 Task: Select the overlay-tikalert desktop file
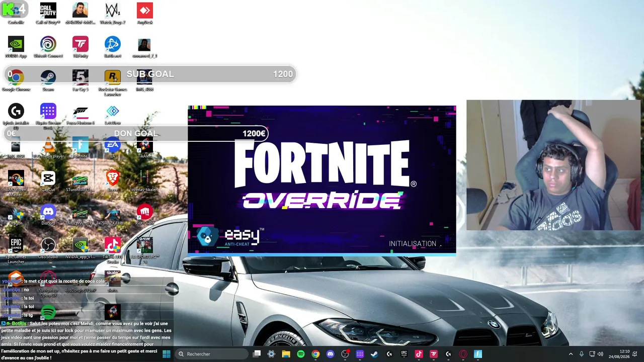click(x=144, y=181)
